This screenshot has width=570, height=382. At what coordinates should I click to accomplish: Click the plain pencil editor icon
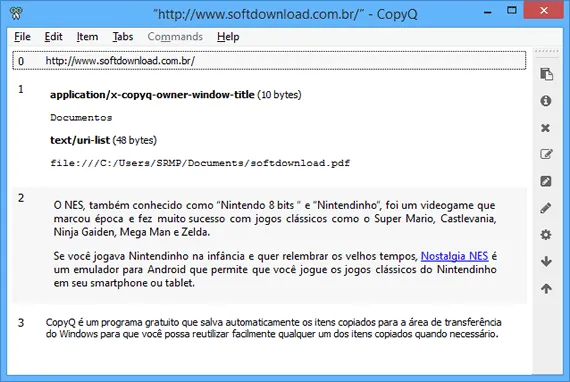coord(546,208)
